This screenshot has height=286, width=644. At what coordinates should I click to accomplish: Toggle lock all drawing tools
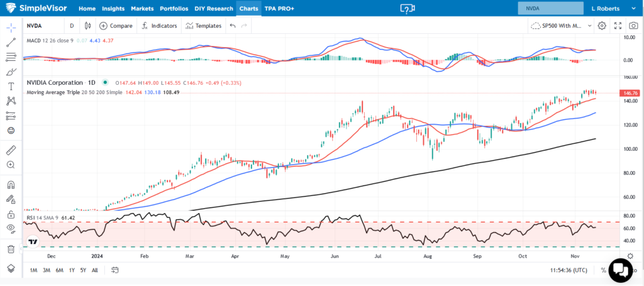(x=11, y=214)
